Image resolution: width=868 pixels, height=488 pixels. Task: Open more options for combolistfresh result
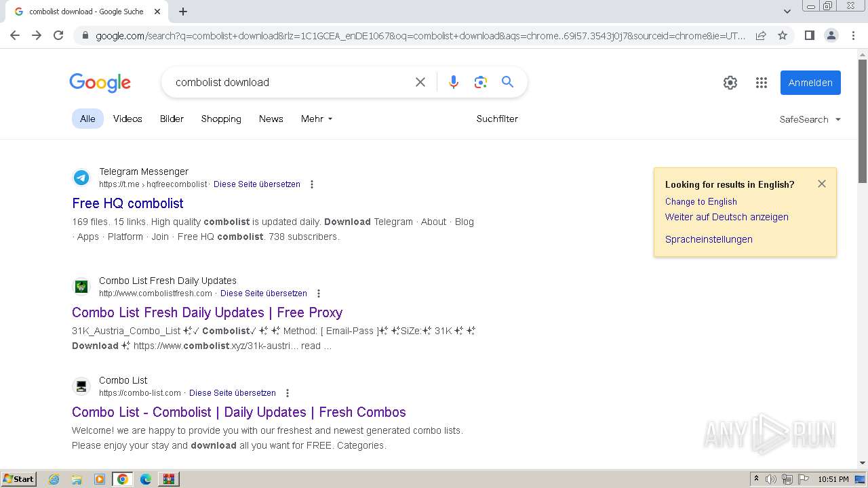pyautogui.click(x=319, y=293)
